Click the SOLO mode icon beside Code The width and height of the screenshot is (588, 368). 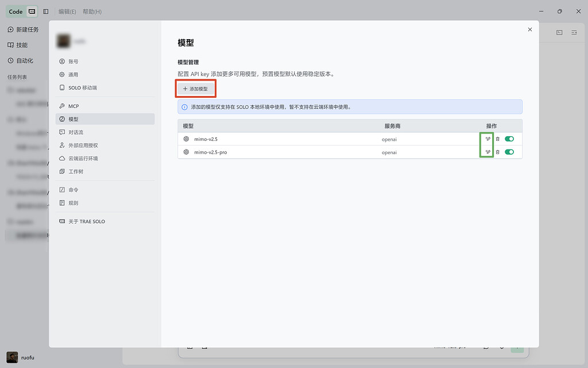tap(32, 11)
